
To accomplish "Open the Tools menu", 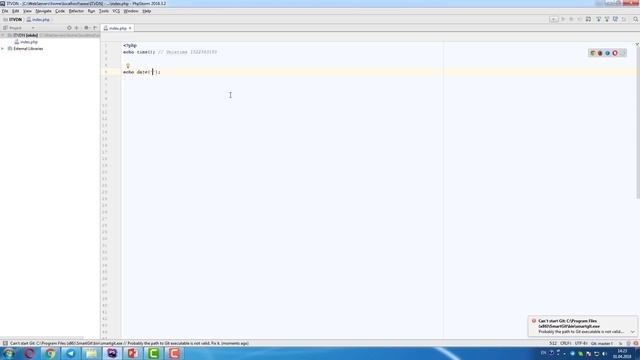I will point(104,11).
